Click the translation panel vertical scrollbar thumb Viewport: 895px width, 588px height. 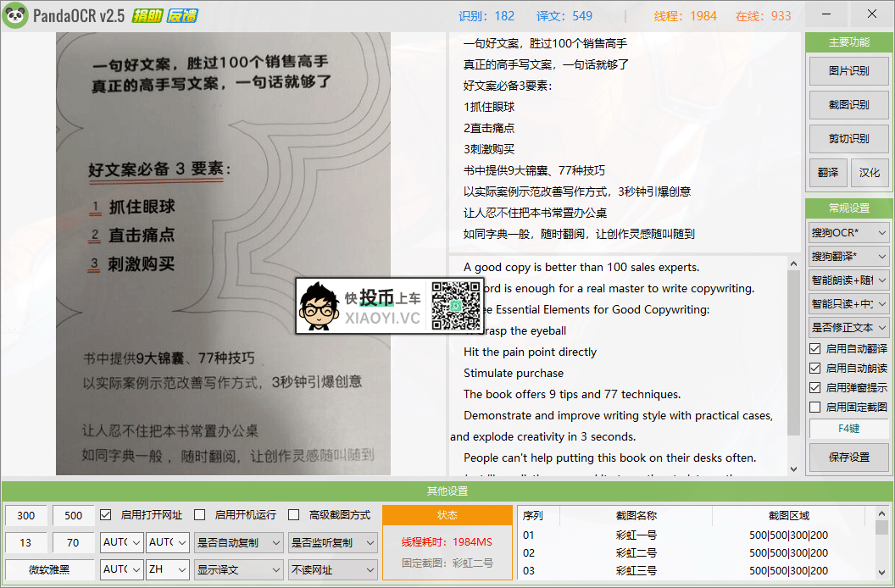click(x=793, y=352)
